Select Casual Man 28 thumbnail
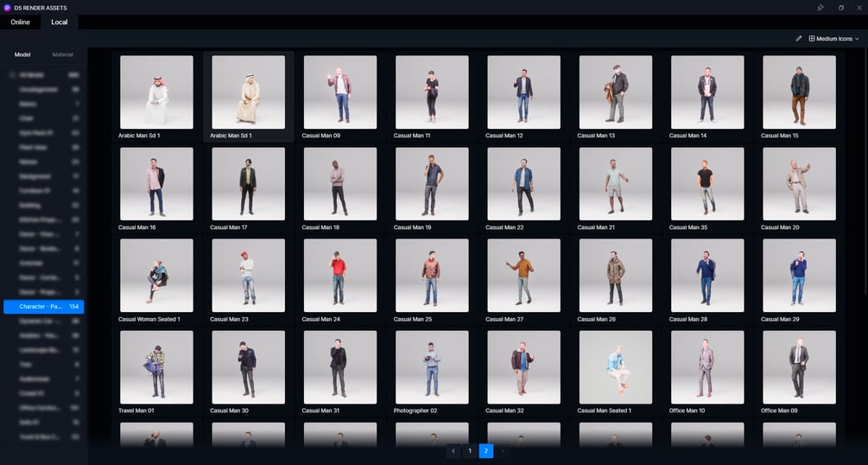This screenshot has height=465, width=868. [707, 276]
